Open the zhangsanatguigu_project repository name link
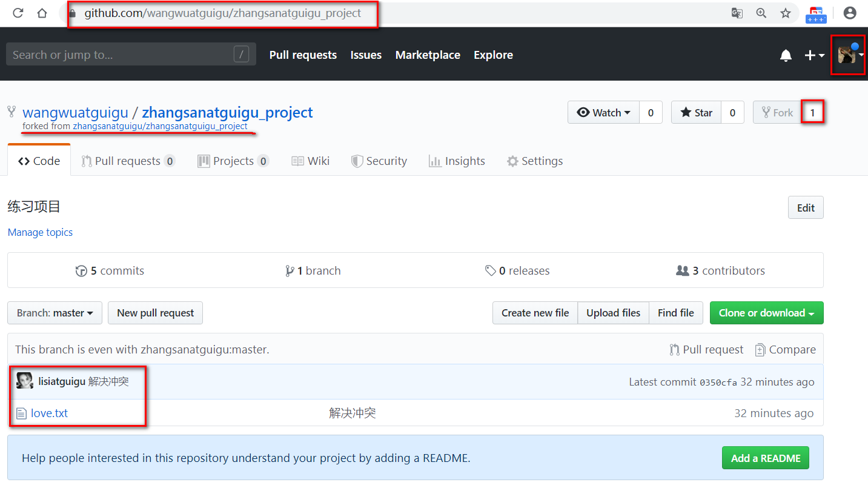Viewport: 868px width, 485px height. click(x=227, y=113)
